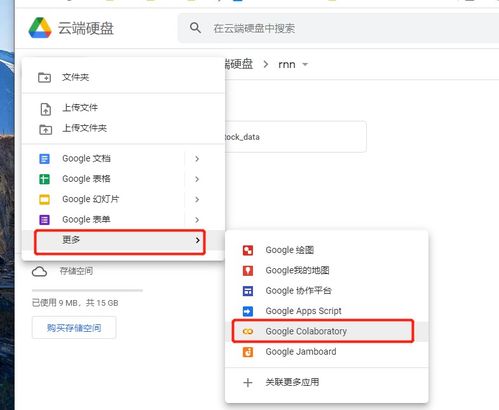Select the new folder icon
The height and width of the screenshot is (410, 499).
[x=44, y=77]
